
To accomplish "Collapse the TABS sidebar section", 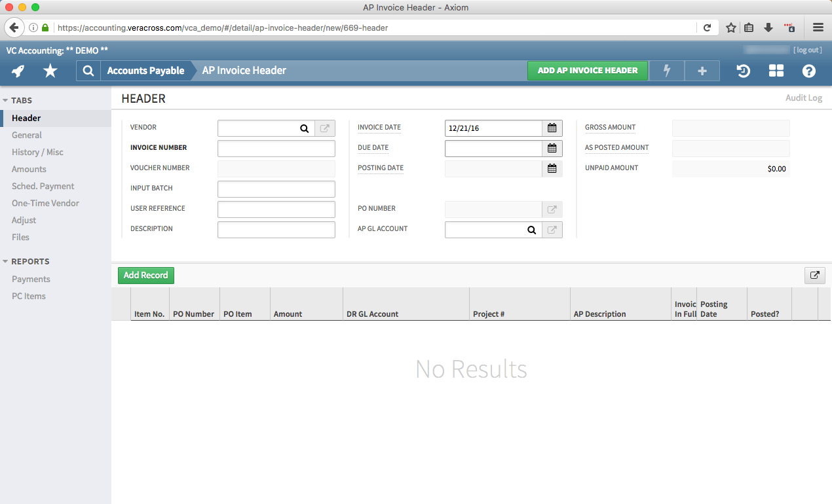I will (x=6, y=100).
